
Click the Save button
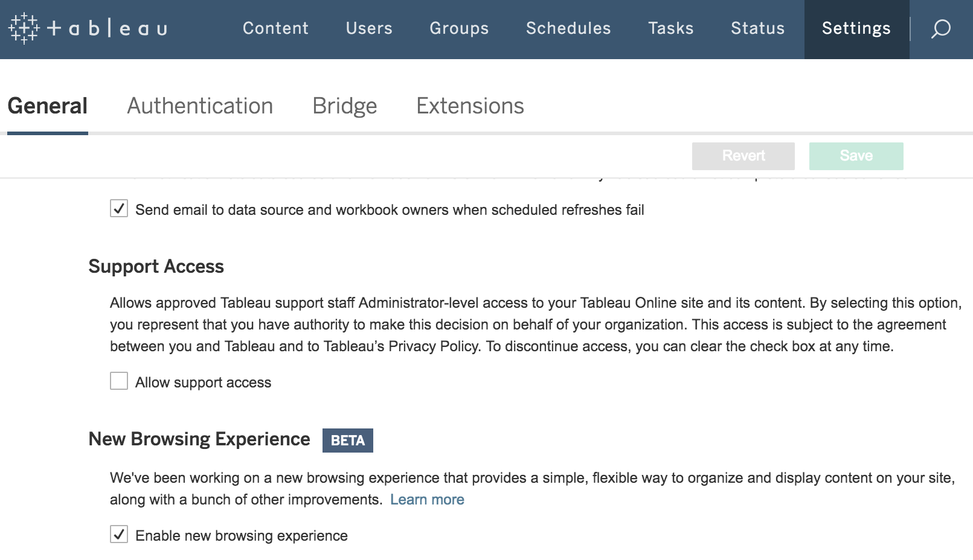pos(856,156)
